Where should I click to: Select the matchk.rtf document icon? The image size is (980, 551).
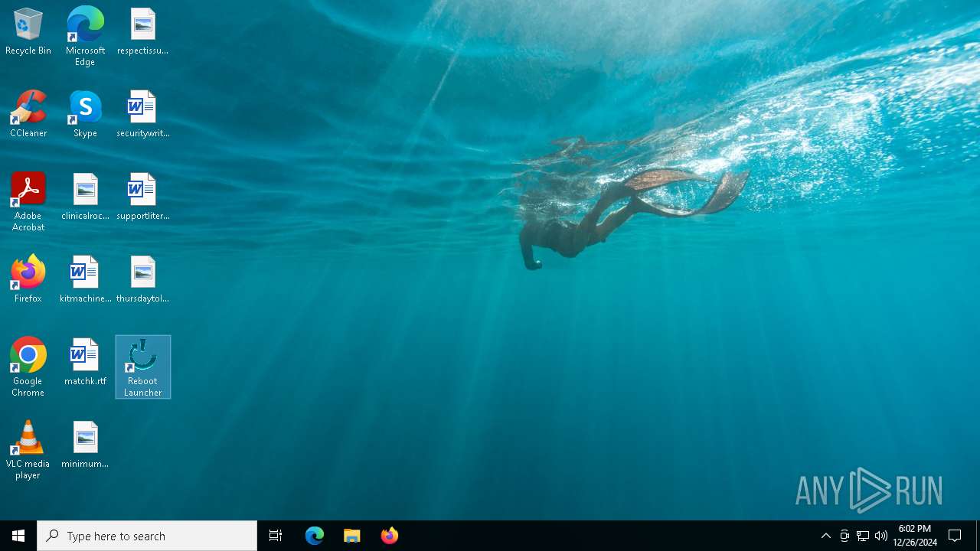click(x=85, y=363)
